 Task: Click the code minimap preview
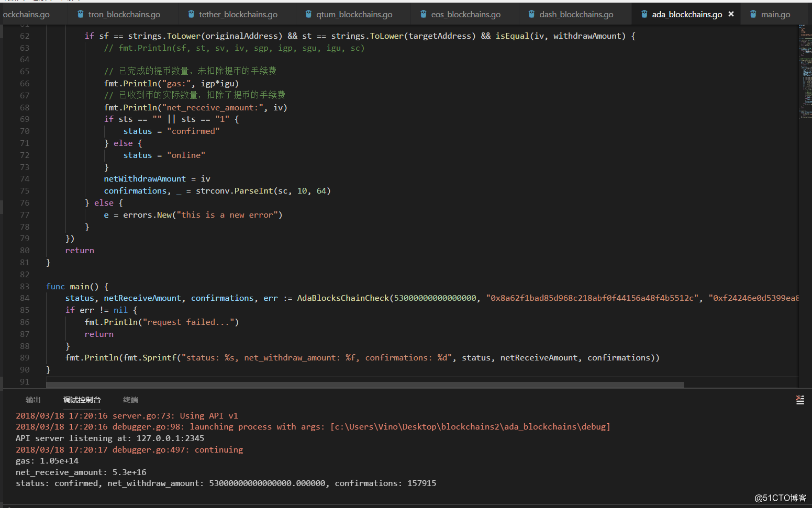point(805,73)
